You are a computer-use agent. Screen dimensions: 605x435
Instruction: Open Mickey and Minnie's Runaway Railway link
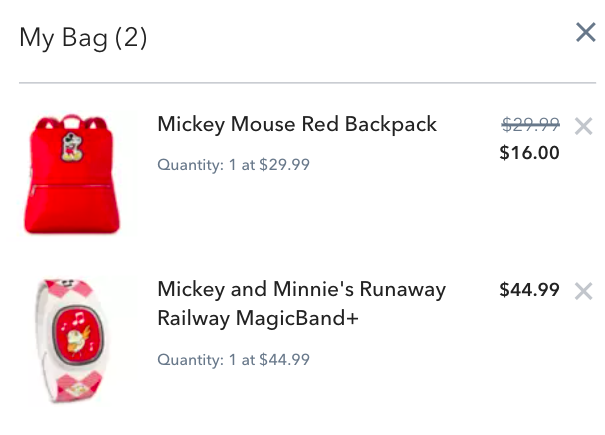301,290
